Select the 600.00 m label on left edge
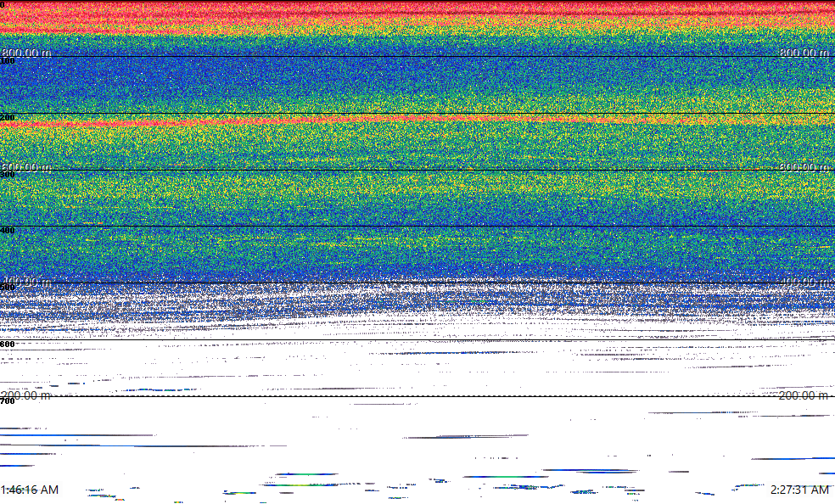Screen dimensions: 835x504 tap(26, 166)
